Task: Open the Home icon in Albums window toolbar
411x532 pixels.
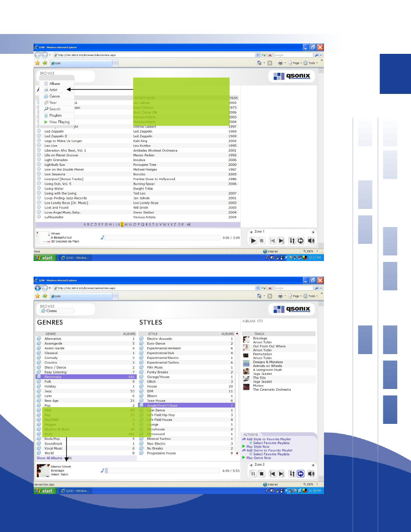Action: pyautogui.click(x=259, y=63)
